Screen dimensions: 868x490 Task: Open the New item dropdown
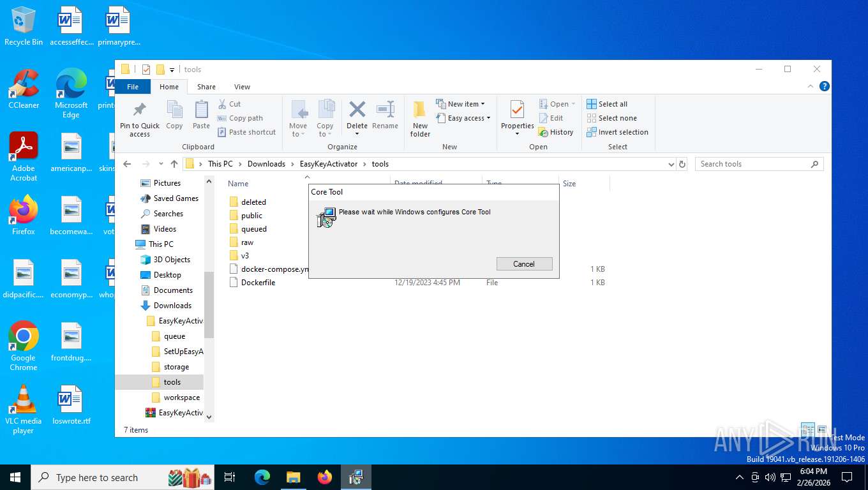coord(461,104)
